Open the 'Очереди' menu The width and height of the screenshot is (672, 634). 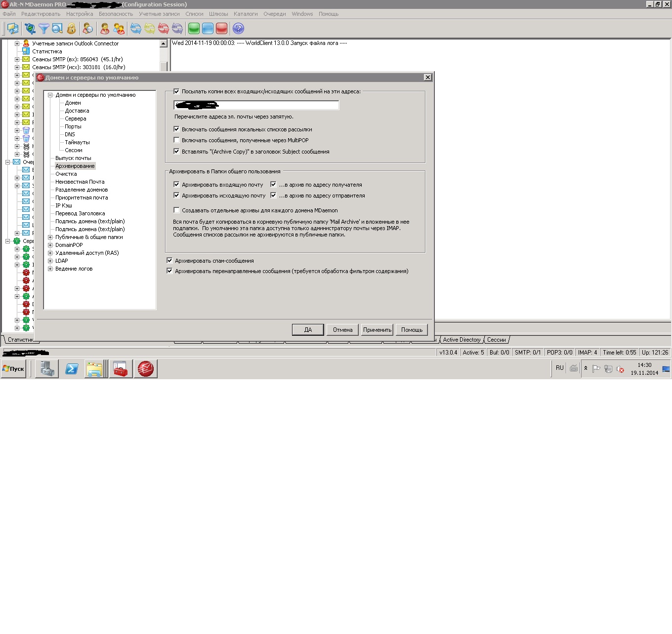tap(275, 14)
